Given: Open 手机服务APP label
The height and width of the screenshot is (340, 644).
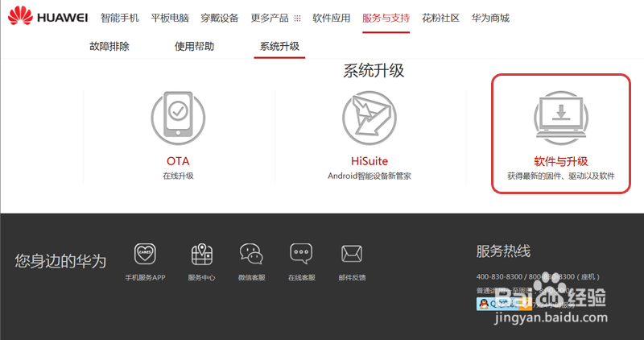Looking at the screenshot, I should (x=145, y=277).
